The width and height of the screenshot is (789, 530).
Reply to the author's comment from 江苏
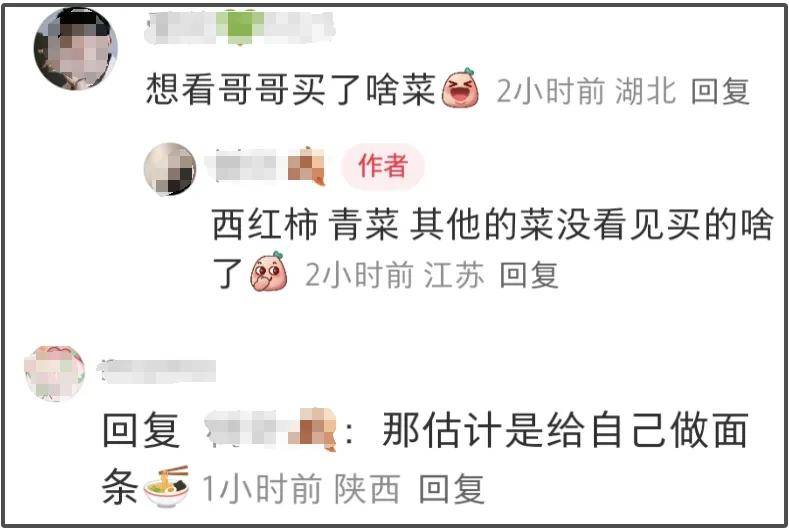pos(529,275)
